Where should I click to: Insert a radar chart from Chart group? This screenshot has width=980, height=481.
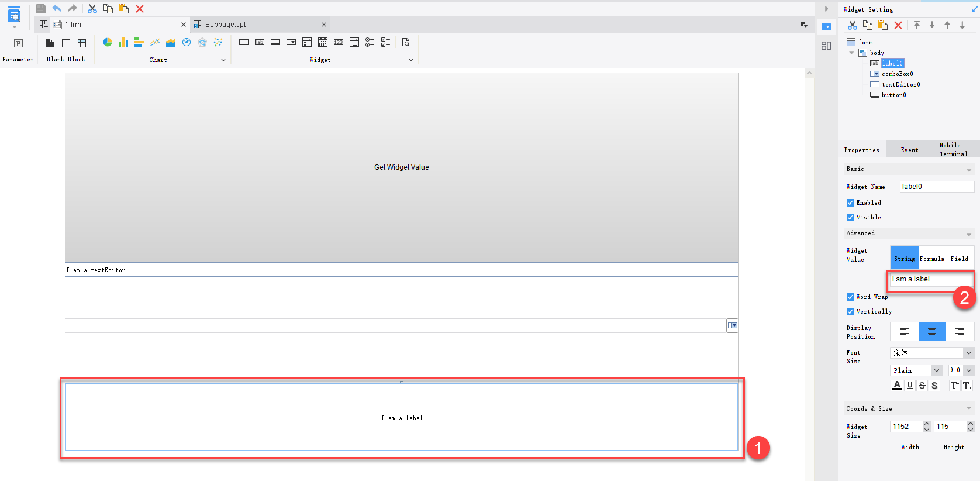pos(202,42)
